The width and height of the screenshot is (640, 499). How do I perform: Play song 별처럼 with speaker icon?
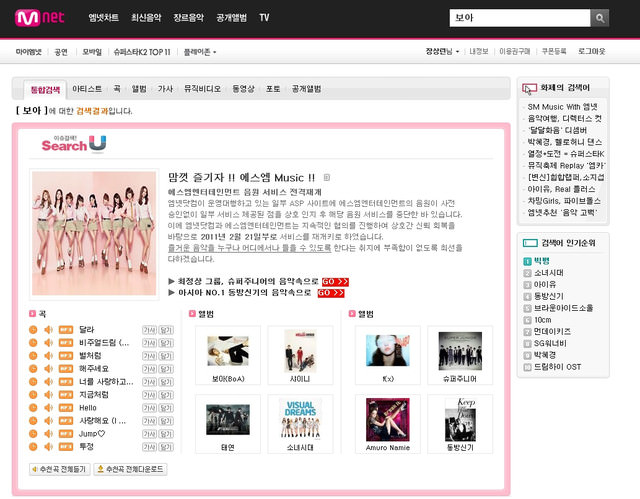pos(49,356)
